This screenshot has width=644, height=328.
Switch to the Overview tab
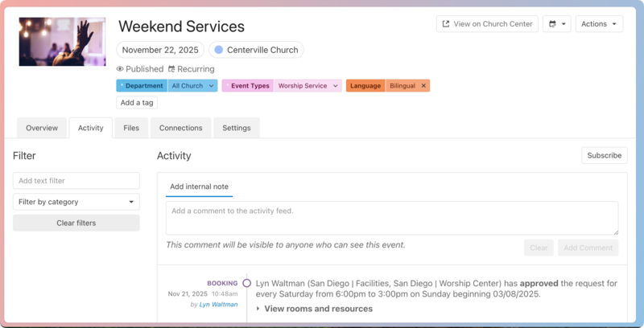(42, 128)
